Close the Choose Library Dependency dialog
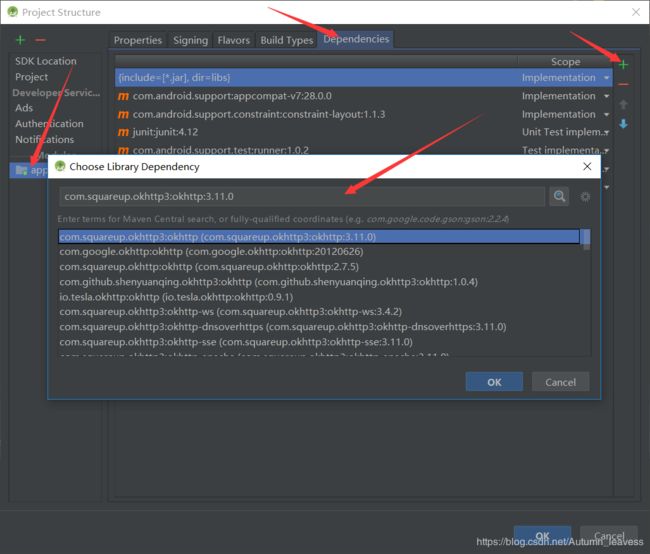Image resolution: width=650 pixels, height=554 pixels. point(587,166)
